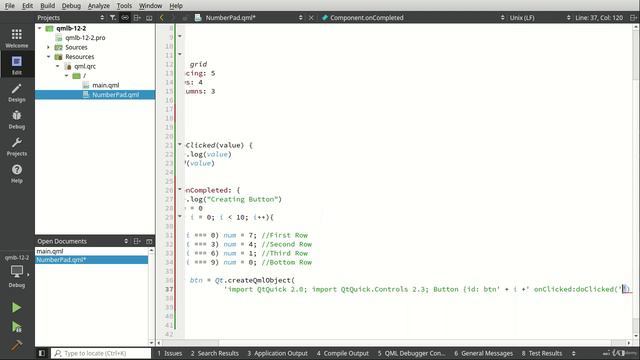Viewport: 640px width, 360px height.
Task: Switch to Edit mode
Action: (x=17, y=65)
